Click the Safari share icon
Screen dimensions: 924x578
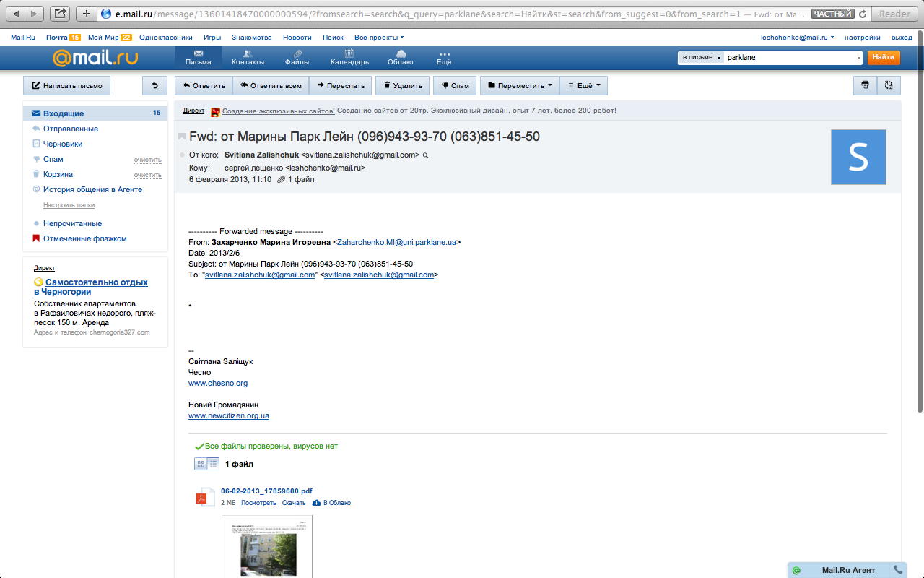point(61,14)
